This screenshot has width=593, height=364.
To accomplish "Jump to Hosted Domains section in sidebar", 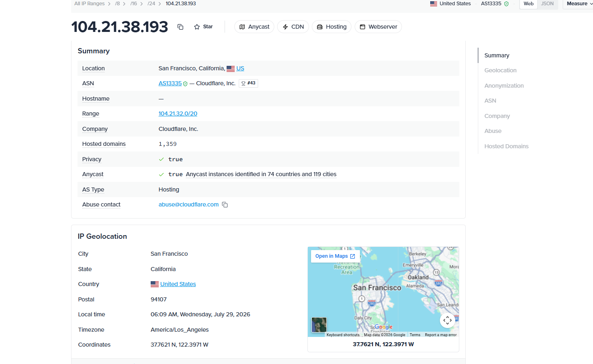I will tap(507, 146).
